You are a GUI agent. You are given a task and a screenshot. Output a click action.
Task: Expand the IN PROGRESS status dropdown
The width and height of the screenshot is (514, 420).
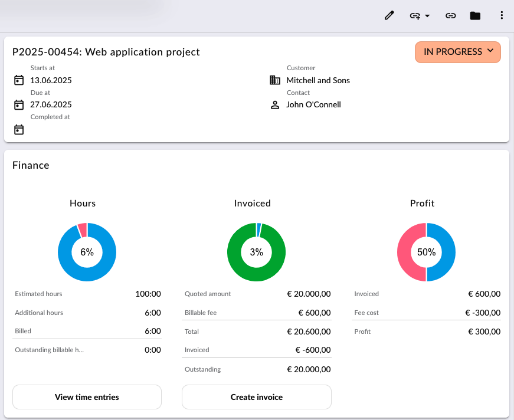pos(457,52)
